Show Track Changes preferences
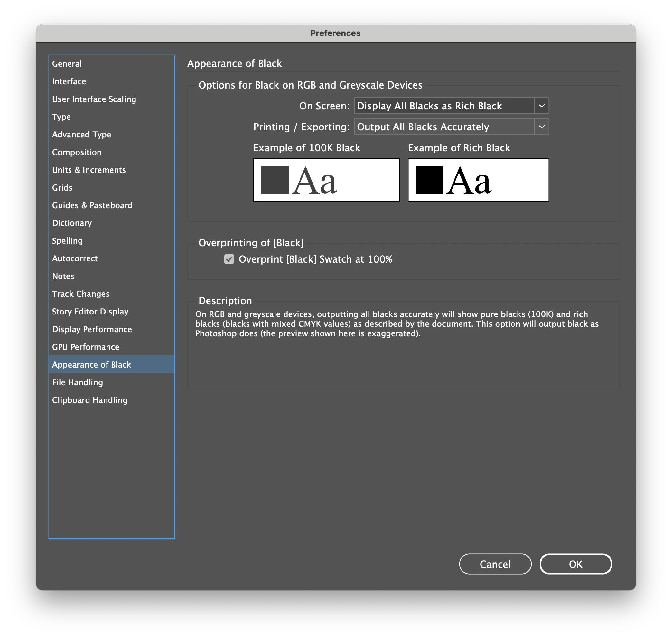 coord(80,294)
